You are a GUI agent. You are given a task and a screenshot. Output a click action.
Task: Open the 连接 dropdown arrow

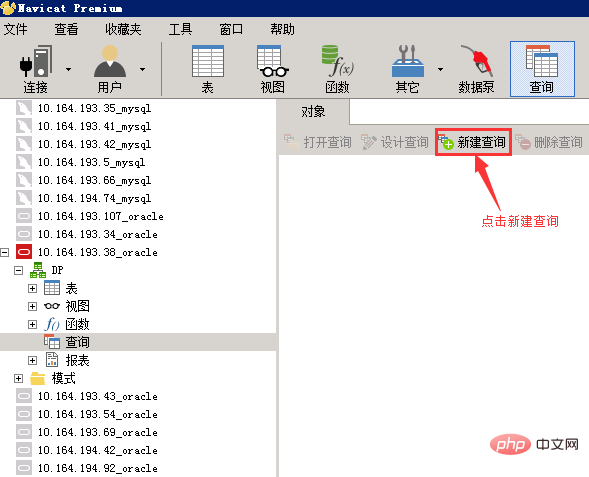pos(68,69)
